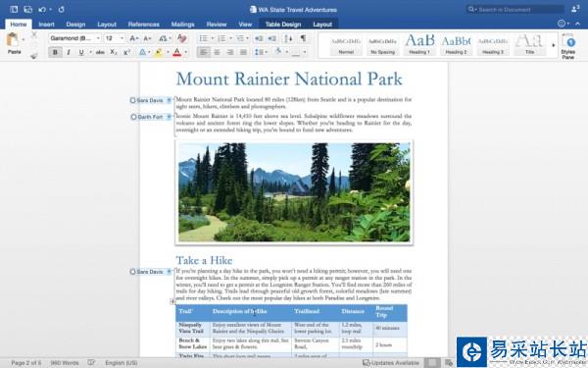The height and width of the screenshot is (368, 588).
Task: Show paragraph marks with pilcrow icon
Action: 303,38
